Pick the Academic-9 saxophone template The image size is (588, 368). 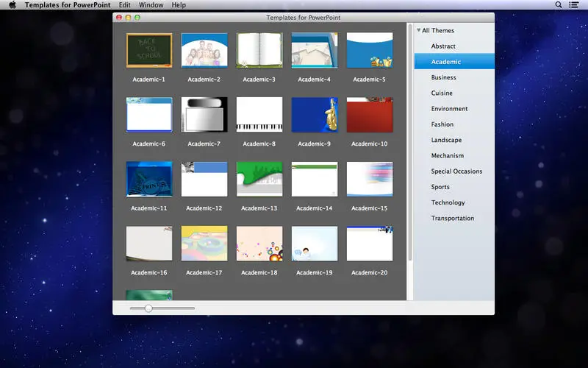click(x=315, y=115)
